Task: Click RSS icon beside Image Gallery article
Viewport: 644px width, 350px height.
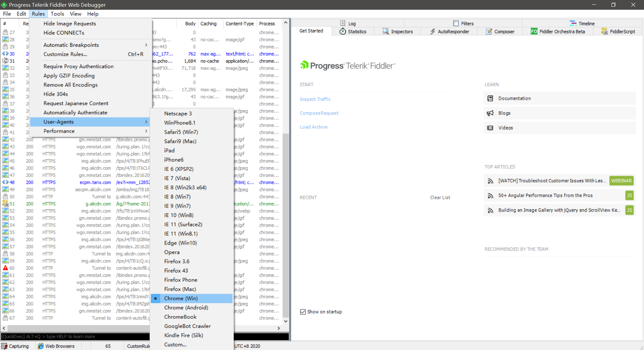Action: [490, 211]
